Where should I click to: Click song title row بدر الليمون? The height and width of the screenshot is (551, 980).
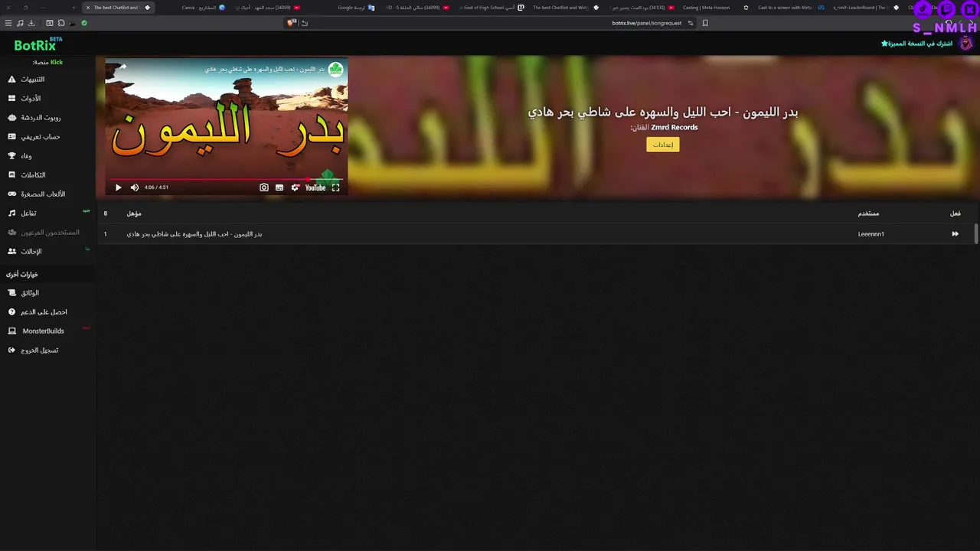(x=194, y=234)
